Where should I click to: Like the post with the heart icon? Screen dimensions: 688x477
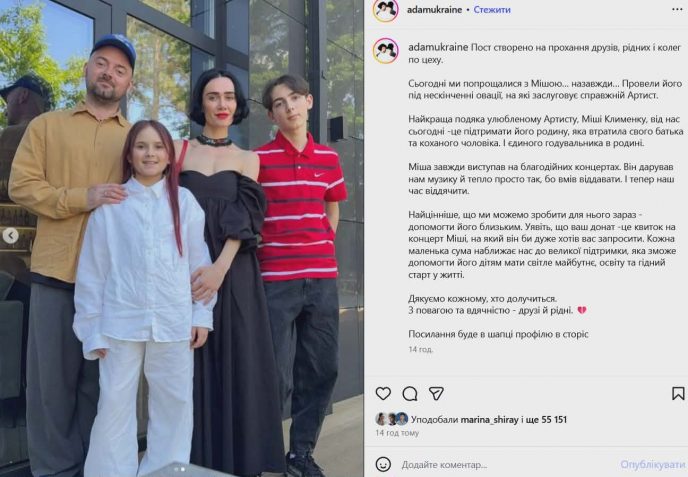click(x=383, y=393)
